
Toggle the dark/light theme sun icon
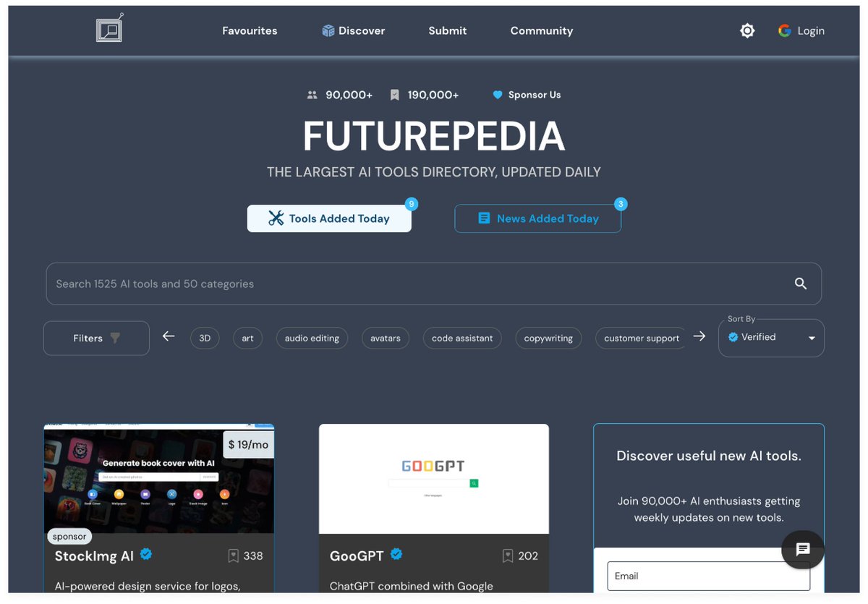[747, 30]
